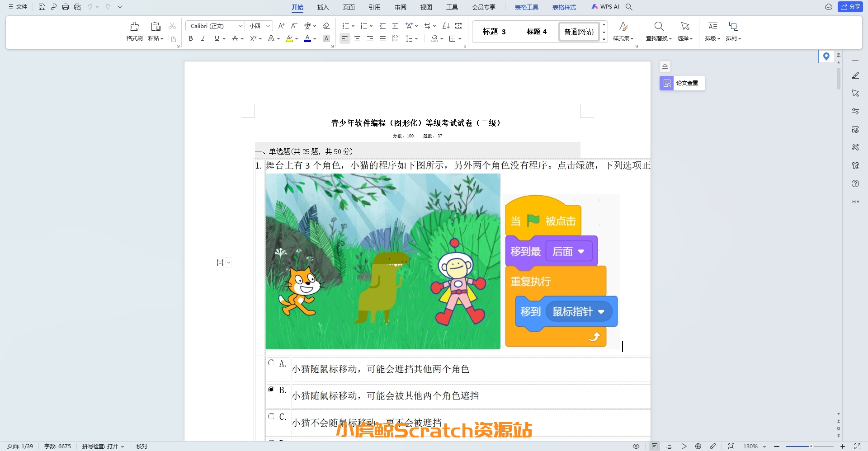Click the Print Preview icon
The width and height of the screenshot is (868, 451).
tap(77, 7)
